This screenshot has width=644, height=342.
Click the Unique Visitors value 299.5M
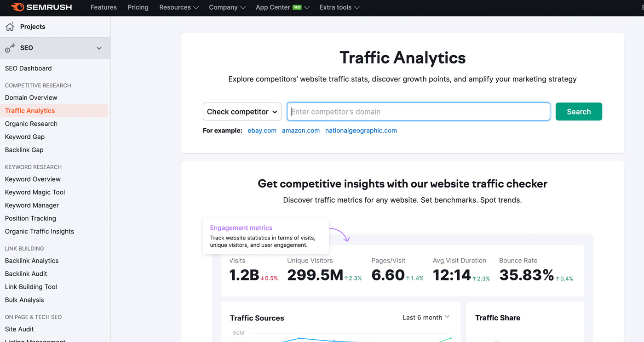[x=315, y=275]
